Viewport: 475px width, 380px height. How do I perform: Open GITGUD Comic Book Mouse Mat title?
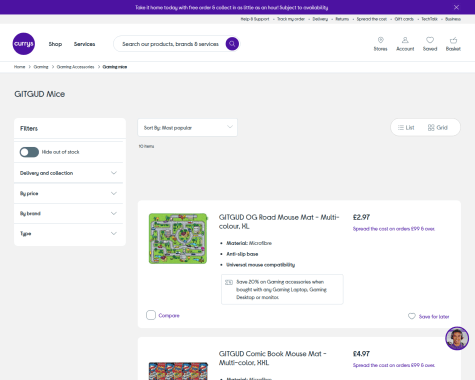(x=272, y=358)
